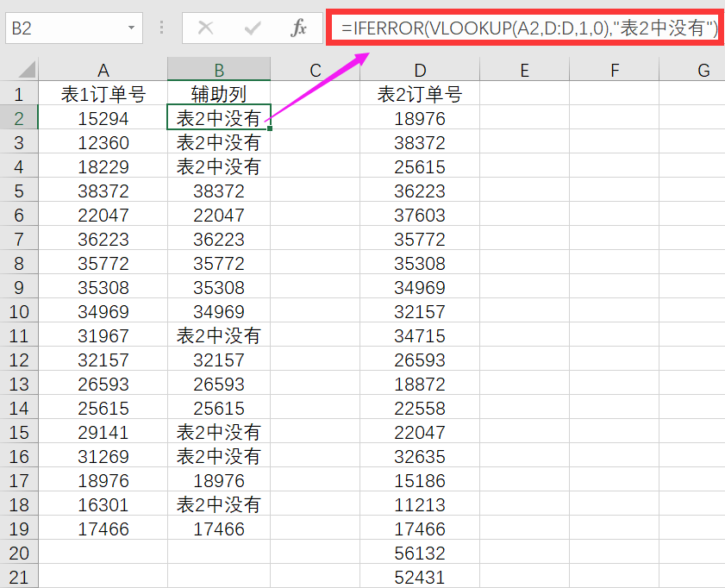
Task: Click cell A1 "表1订单号"
Action: pos(103,94)
